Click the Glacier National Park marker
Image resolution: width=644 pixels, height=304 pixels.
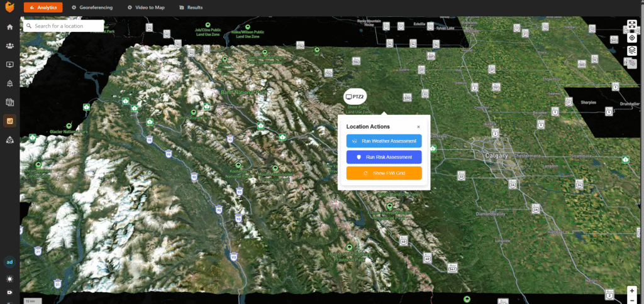click(x=69, y=125)
